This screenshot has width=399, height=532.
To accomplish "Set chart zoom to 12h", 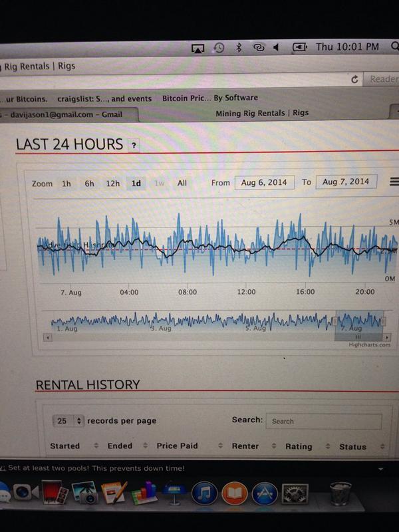I will (x=112, y=184).
